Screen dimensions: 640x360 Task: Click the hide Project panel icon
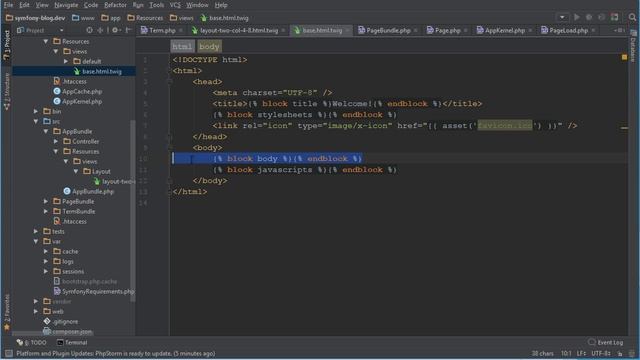pos(128,30)
